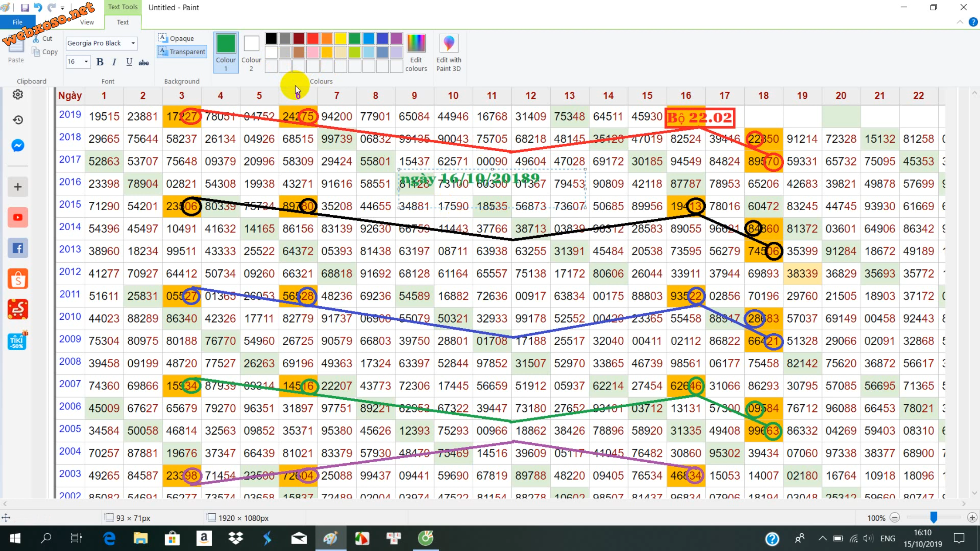Viewport: 980px width, 551px height.
Task: Click the vertical scrollbar down arrow
Action: click(x=975, y=493)
